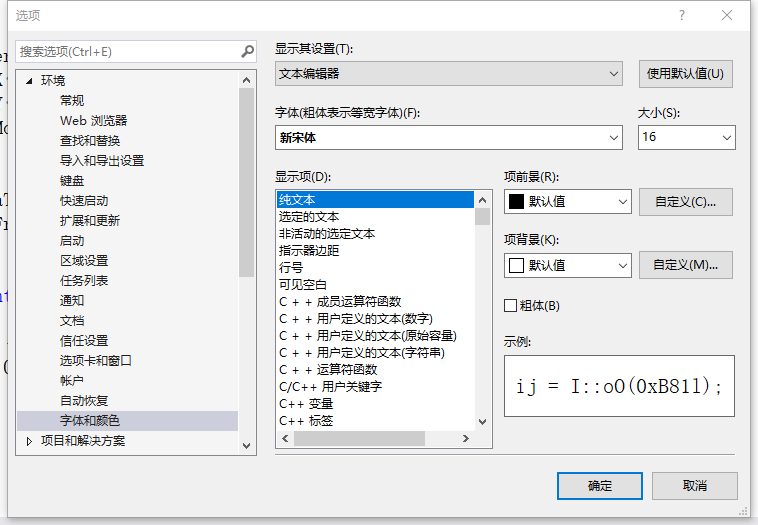Select 行号 in the display items list
The width and height of the screenshot is (758, 525).
(291, 268)
